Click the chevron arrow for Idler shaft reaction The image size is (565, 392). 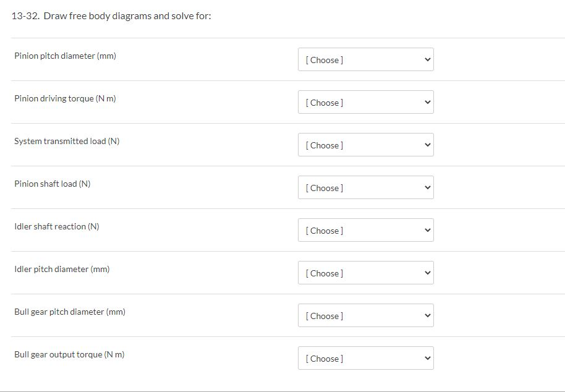point(428,230)
